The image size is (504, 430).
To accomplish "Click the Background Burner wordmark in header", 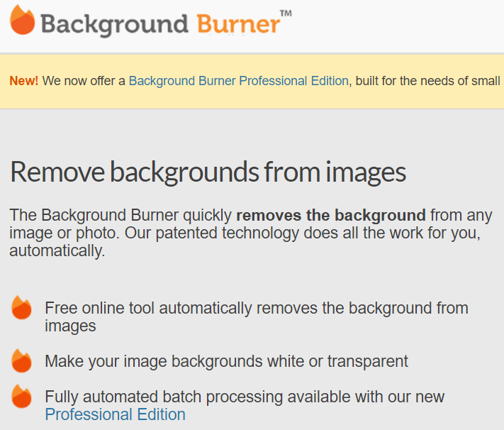I will pyautogui.click(x=166, y=24).
